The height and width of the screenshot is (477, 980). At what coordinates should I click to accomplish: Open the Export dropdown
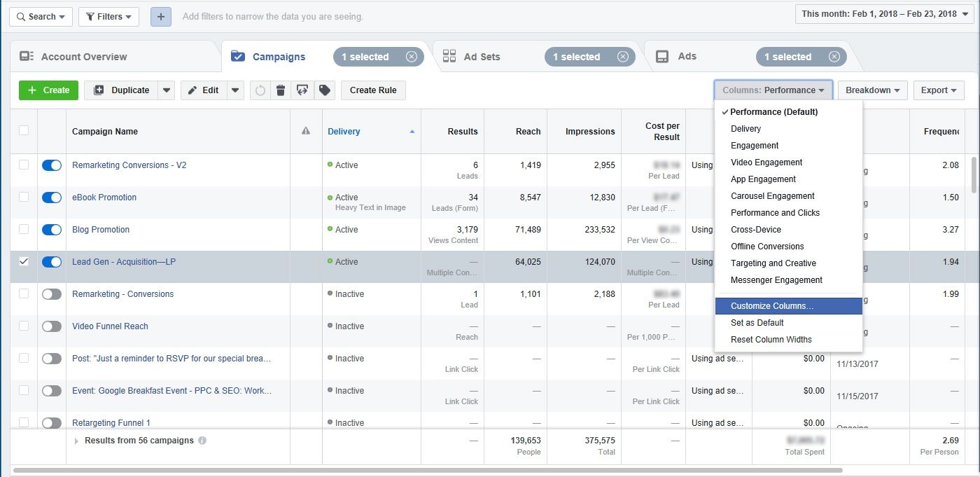pyautogui.click(x=938, y=90)
